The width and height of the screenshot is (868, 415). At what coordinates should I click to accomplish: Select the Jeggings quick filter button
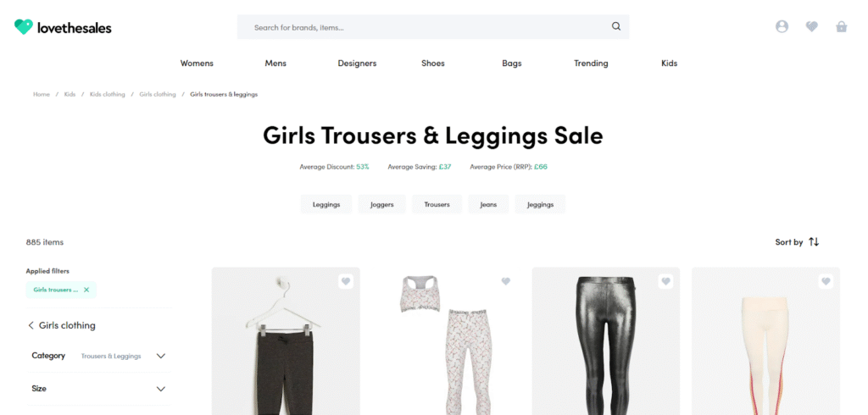point(540,204)
